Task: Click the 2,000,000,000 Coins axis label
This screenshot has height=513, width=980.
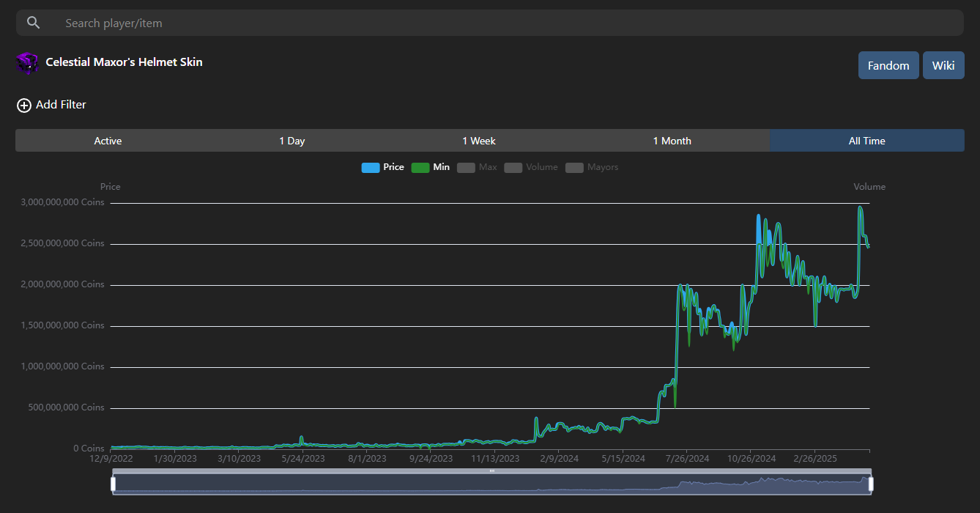Action: click(x=62, y=284)
